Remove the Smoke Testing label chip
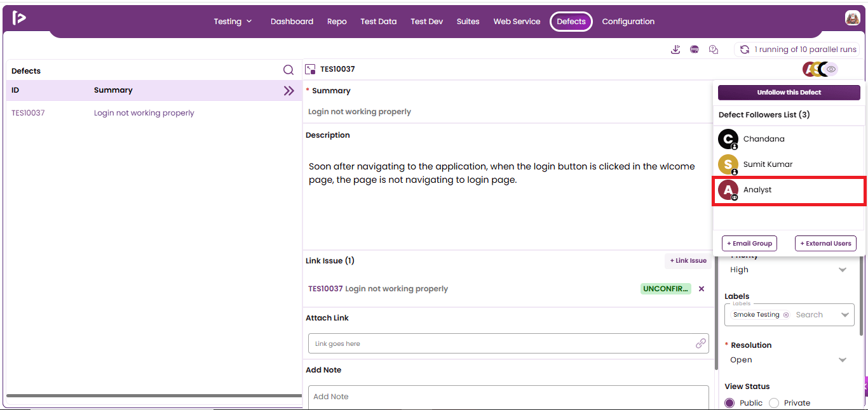Screen dimensions: 868x410 click(786, 315)
